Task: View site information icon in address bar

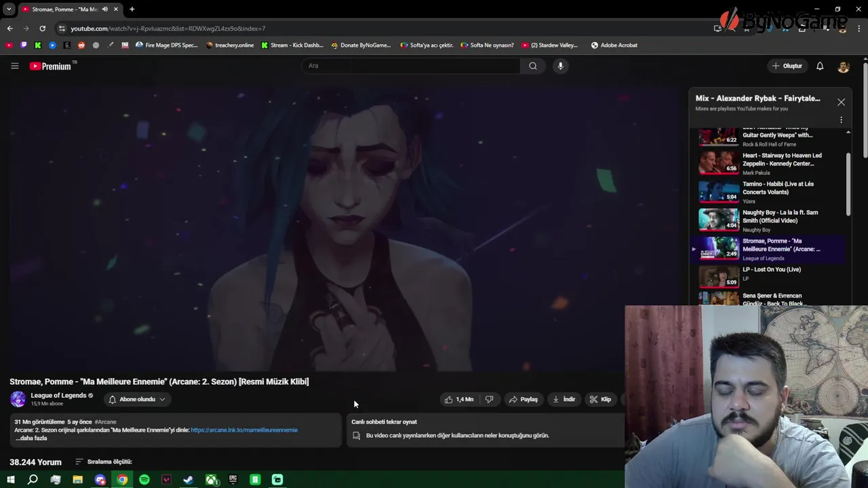Action: (x=62, y=28)
